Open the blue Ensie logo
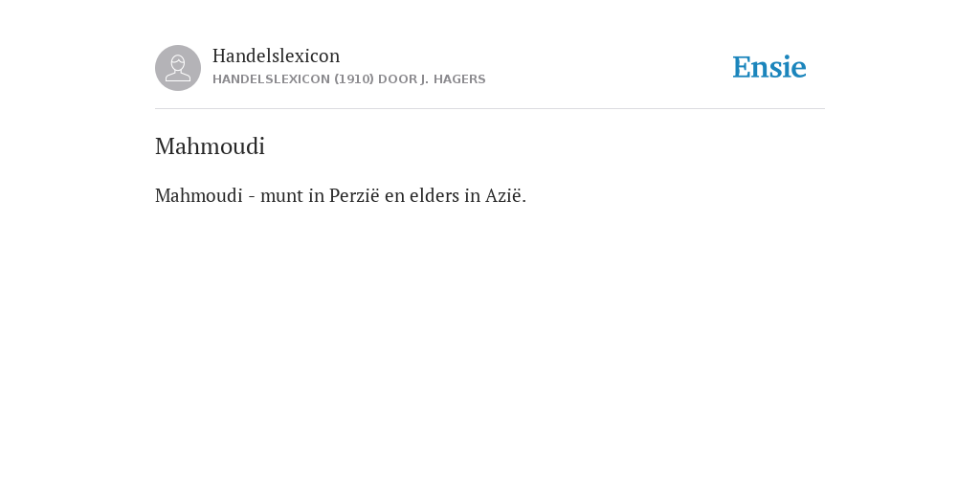The image size is (980, 490). tap(769, 68)
